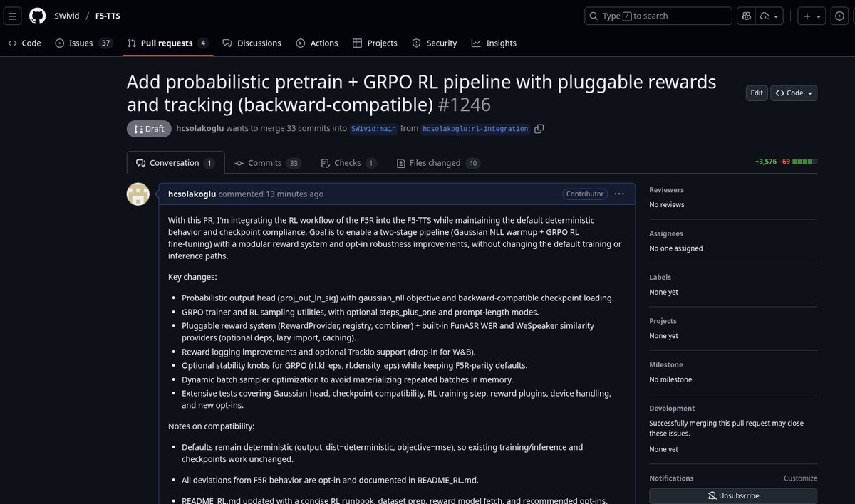Expand Copilot dropdown arrow
This screenshot has width=855, height=504.
coord(771,16)
